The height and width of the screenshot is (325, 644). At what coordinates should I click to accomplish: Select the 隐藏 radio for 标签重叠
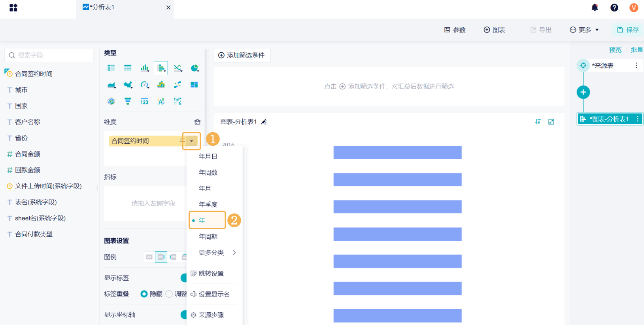(144, 294)
